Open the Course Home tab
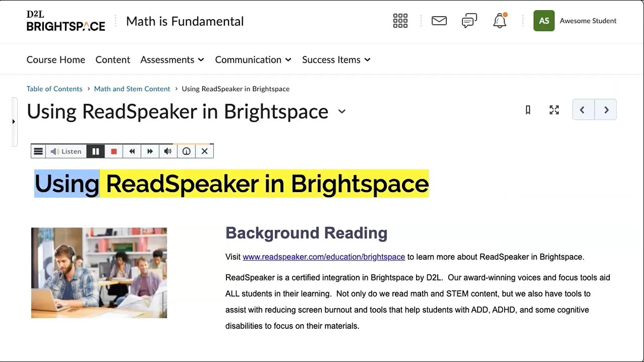 [x=56, y=59]
